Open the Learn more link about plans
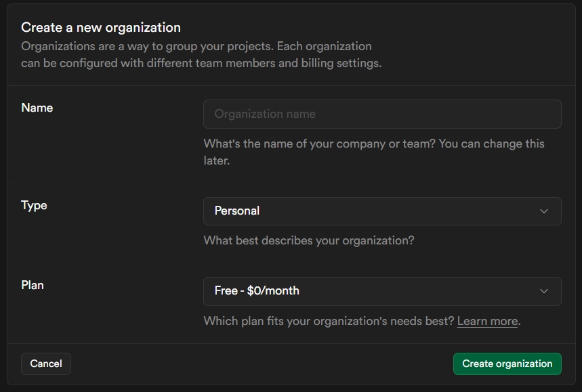This screenshot has width=582, height=392. point(487,321)
